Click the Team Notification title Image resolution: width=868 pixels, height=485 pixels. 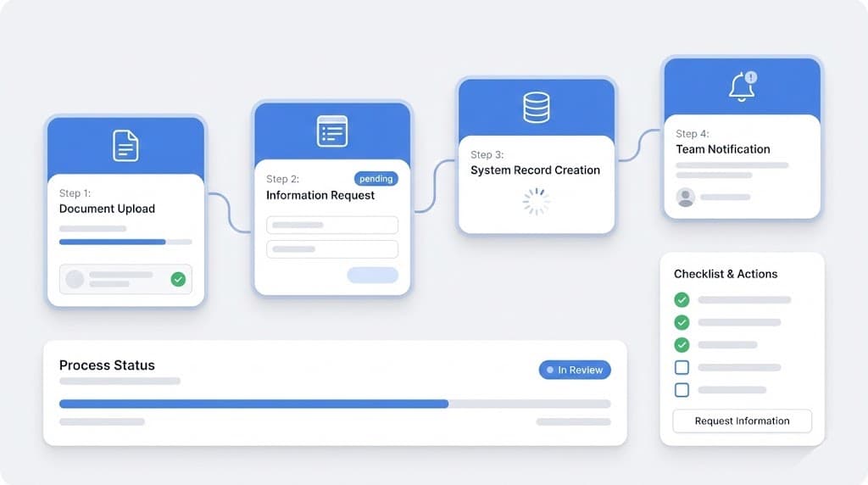pos(723,149)
